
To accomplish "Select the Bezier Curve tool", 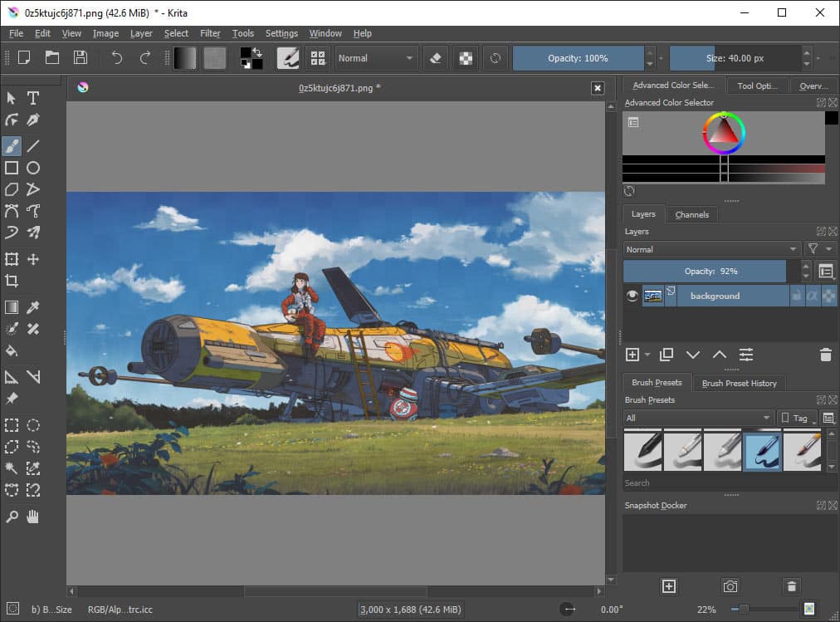I will tap(12, 211).
